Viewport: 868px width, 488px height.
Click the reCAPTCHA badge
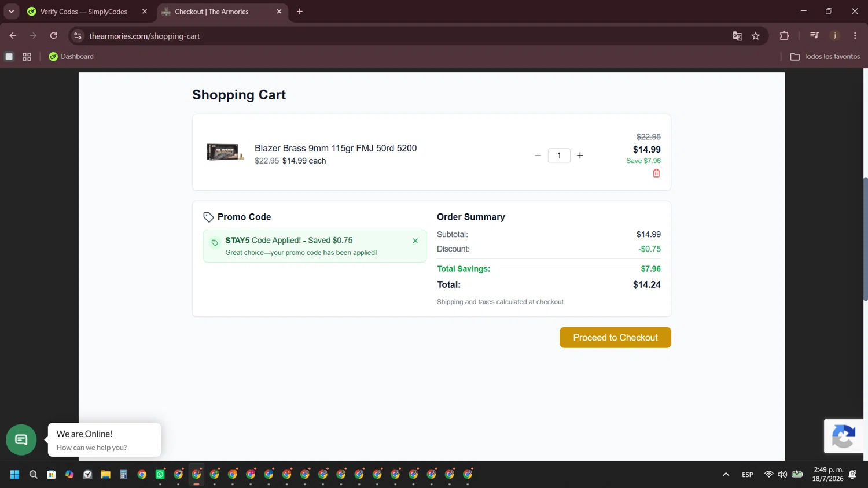point(844,437)
